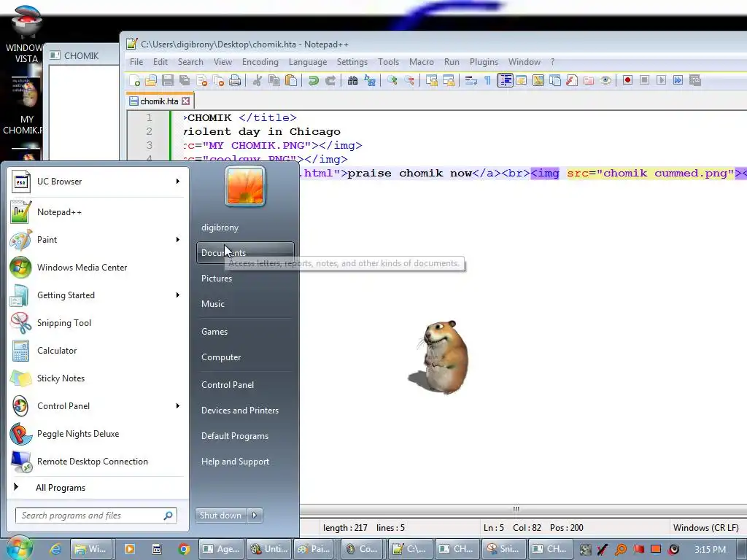Expand arrow beside pinned Control Panel program

[x=178, y=405]
